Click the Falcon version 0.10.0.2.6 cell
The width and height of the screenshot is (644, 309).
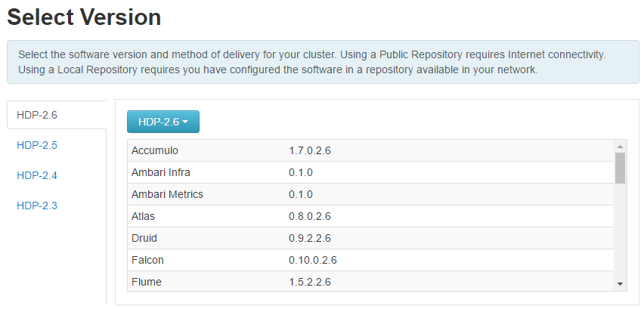click(313, 260)
